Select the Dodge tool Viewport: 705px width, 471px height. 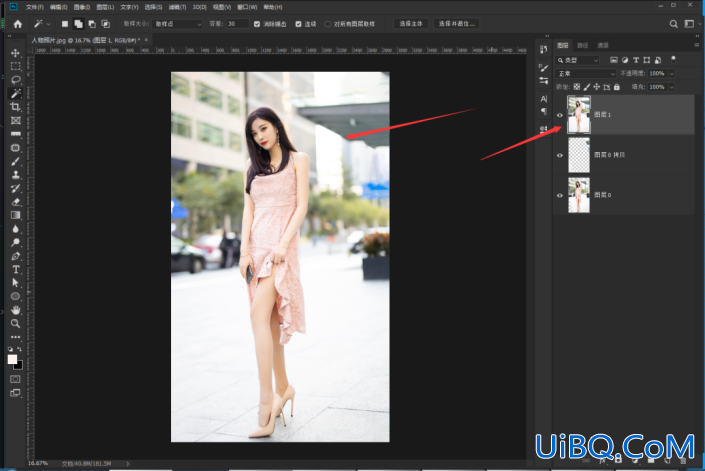coord(15,242)
